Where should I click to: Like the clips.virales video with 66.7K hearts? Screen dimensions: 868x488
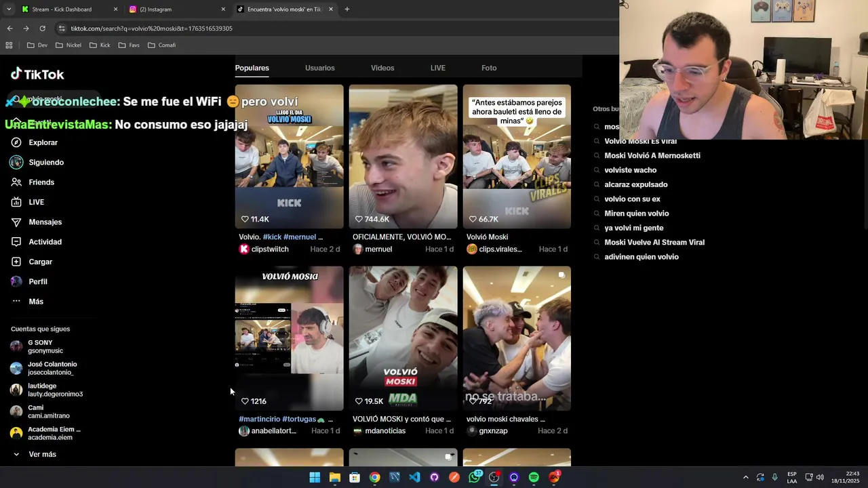[x=473, y=219]
